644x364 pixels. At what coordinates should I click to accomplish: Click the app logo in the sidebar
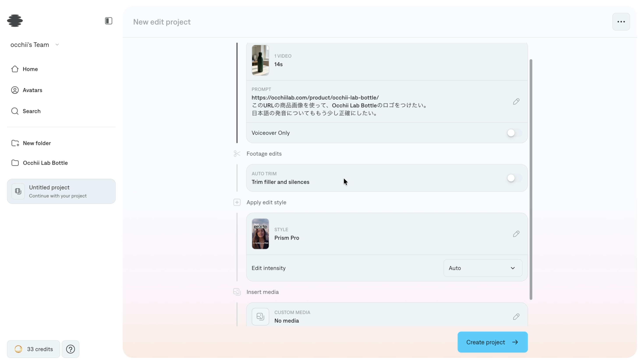tap(15, 21)
